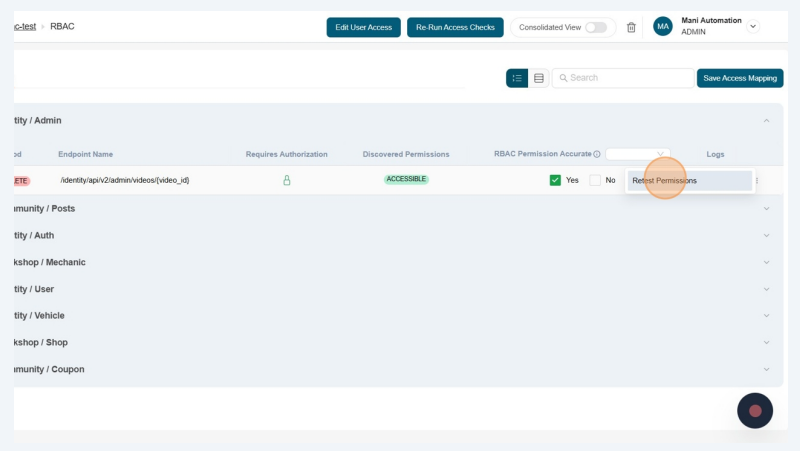This screenshot has width=800, height=451.
Task: Switch to table view layout icon
Action: (539, 78)
